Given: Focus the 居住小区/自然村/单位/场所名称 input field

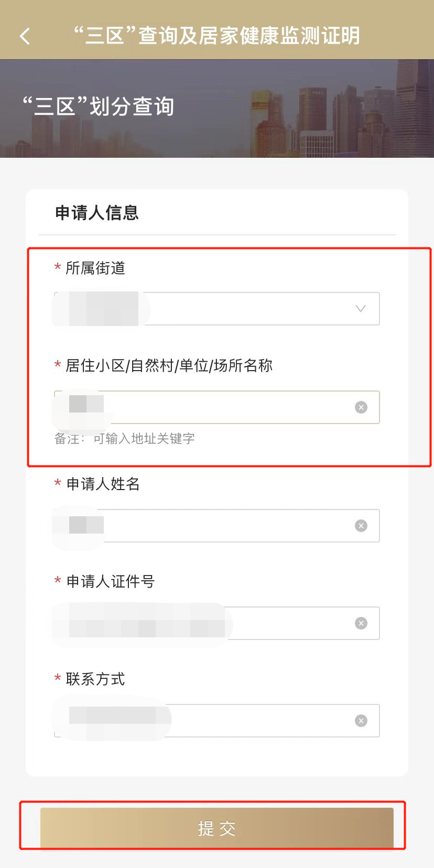Looking at the screenshot, I should point(217,407).
